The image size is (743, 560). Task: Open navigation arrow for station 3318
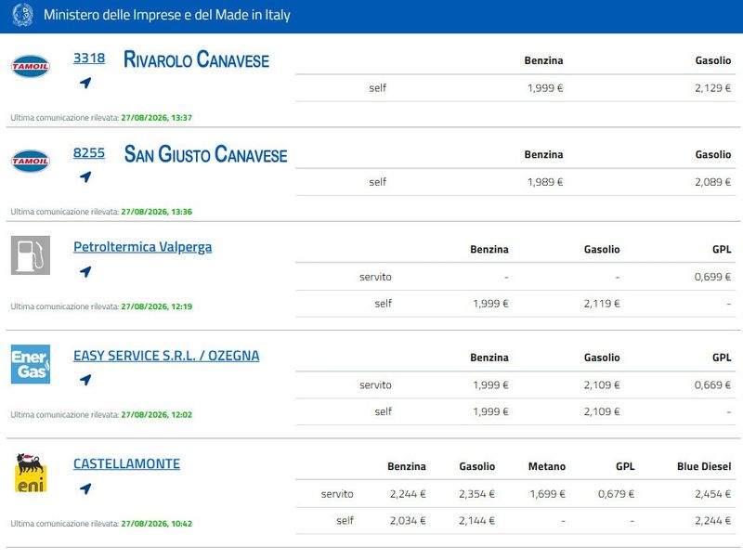pyautogui.click(x=85, y=83)
